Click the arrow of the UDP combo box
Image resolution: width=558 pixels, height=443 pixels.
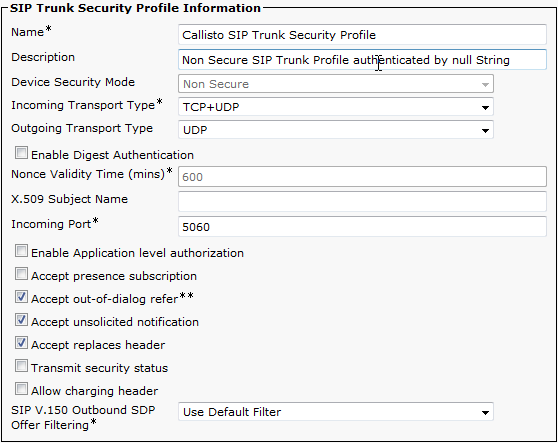(485, 131)
